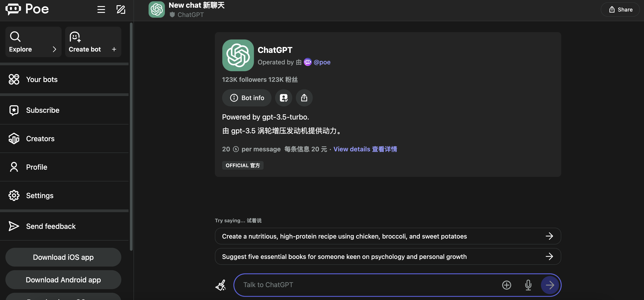This screenshot has width=644, height=300.
Task: Click the Share button top right
Action: click(620, 9)
